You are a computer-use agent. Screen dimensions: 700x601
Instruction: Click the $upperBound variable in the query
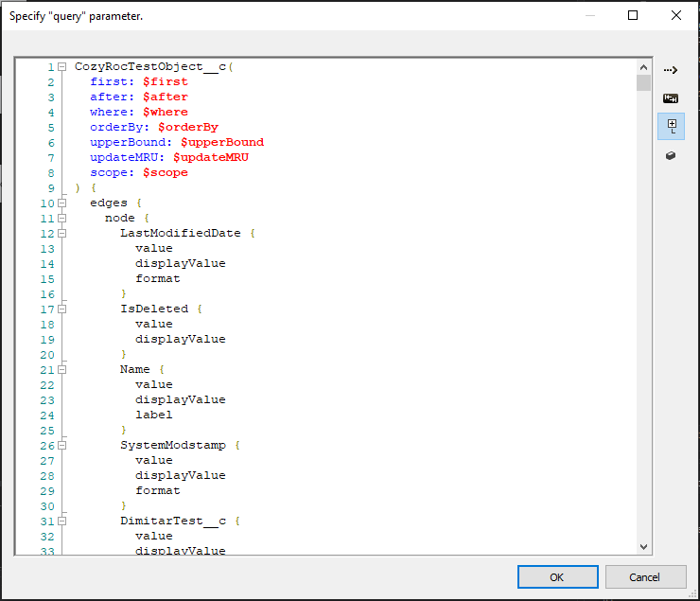coord(221,142)
